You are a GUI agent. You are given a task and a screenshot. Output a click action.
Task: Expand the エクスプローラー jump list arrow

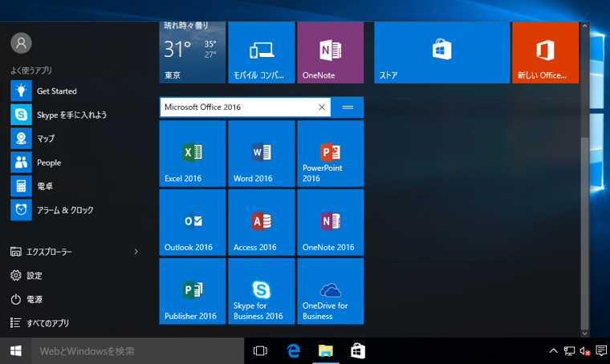136,252
